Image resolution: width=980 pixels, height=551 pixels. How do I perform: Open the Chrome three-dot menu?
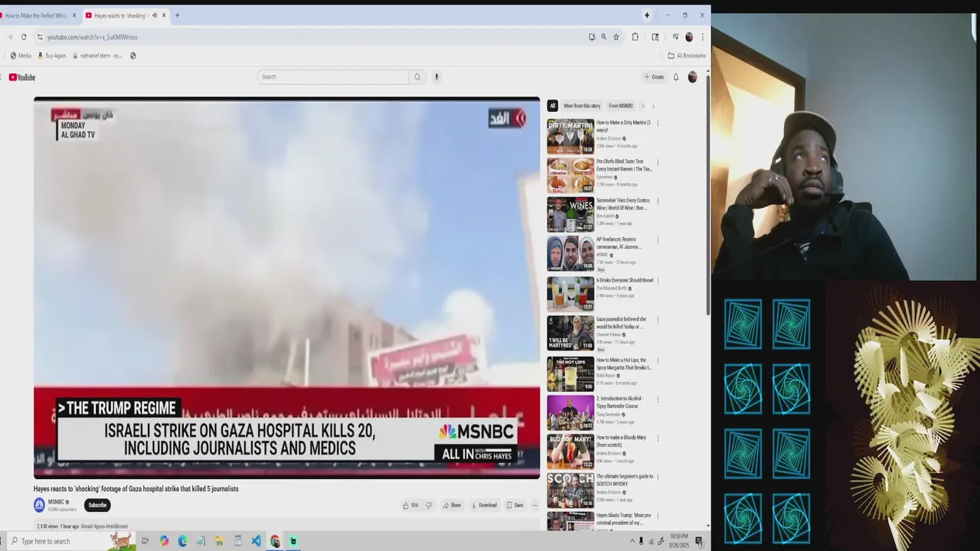pyautogui.click(x=702, y=37)
